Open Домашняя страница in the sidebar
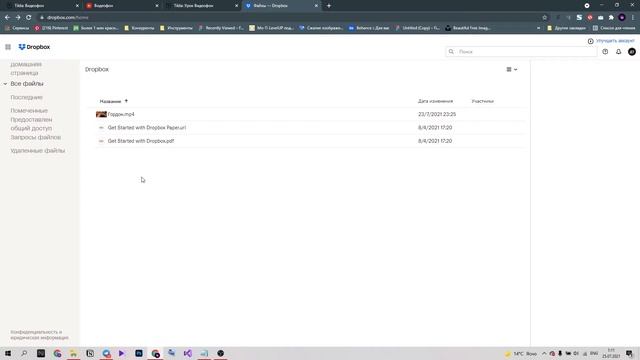 26,69
